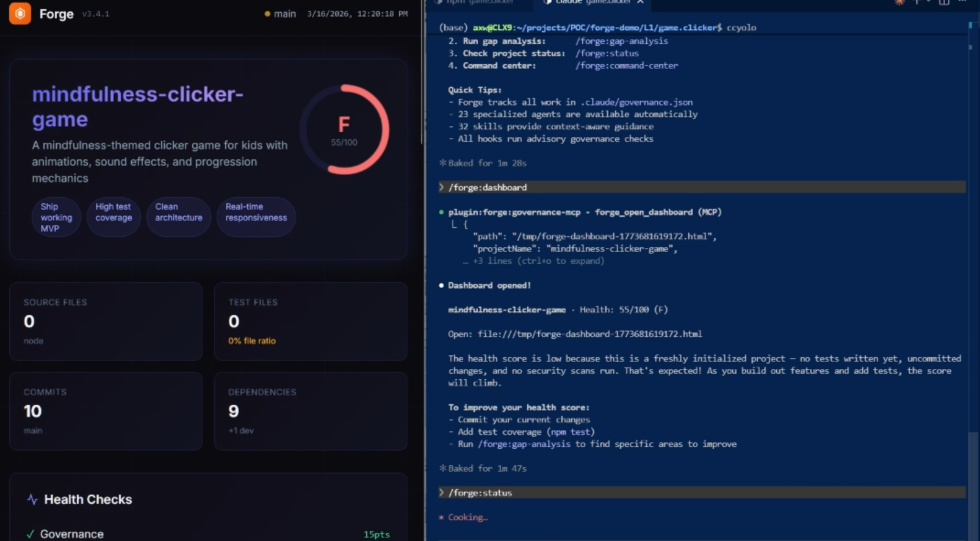This screenshot has height=541, width=980.
Task: Select the Ship working MVP tag
Action: tap(56, 217)
